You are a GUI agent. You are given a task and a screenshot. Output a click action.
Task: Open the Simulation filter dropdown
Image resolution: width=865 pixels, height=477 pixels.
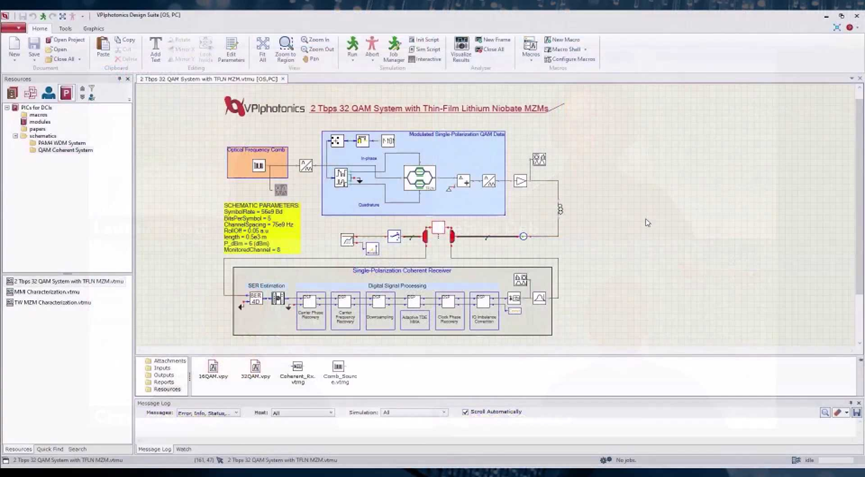coord(413,412)
